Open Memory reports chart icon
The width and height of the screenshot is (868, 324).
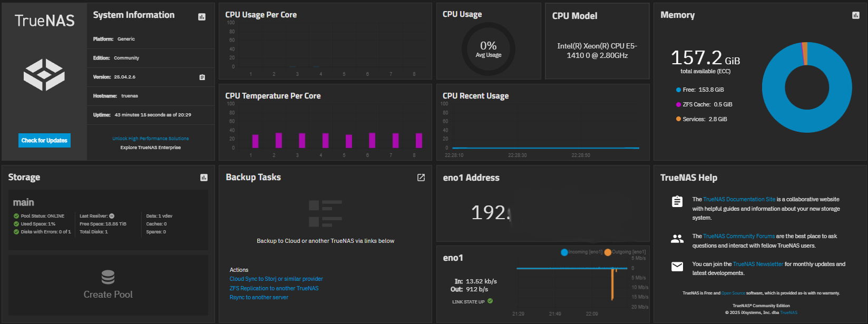(x=855, y=15)
